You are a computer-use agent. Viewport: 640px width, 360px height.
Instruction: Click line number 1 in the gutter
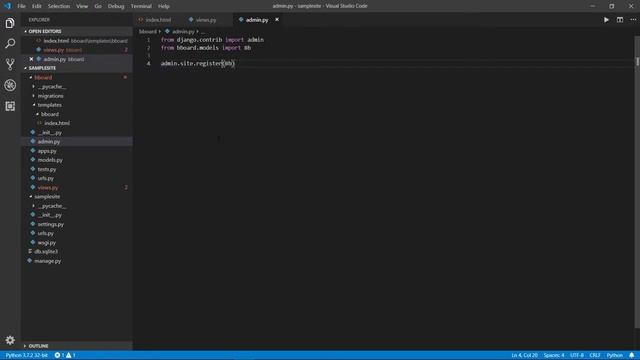(x=149, y=40)
